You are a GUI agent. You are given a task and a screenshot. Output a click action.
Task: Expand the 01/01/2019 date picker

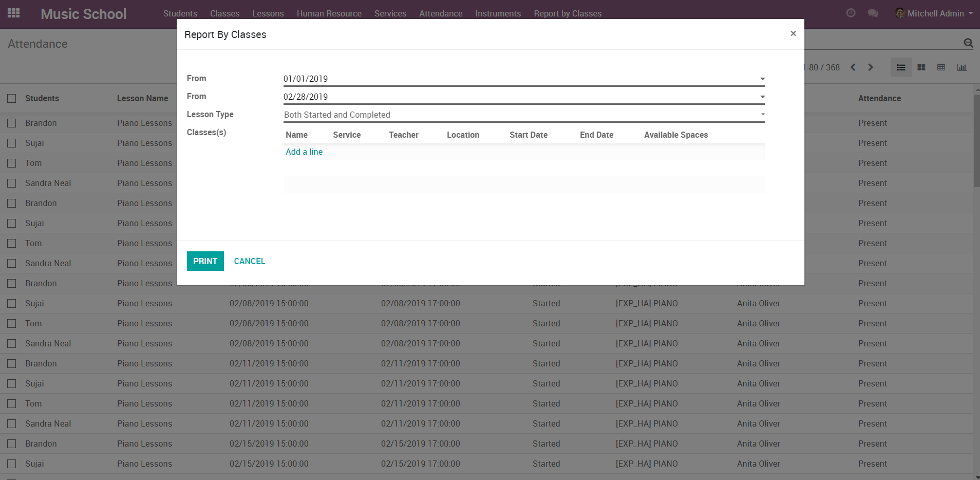coord(762,79)
